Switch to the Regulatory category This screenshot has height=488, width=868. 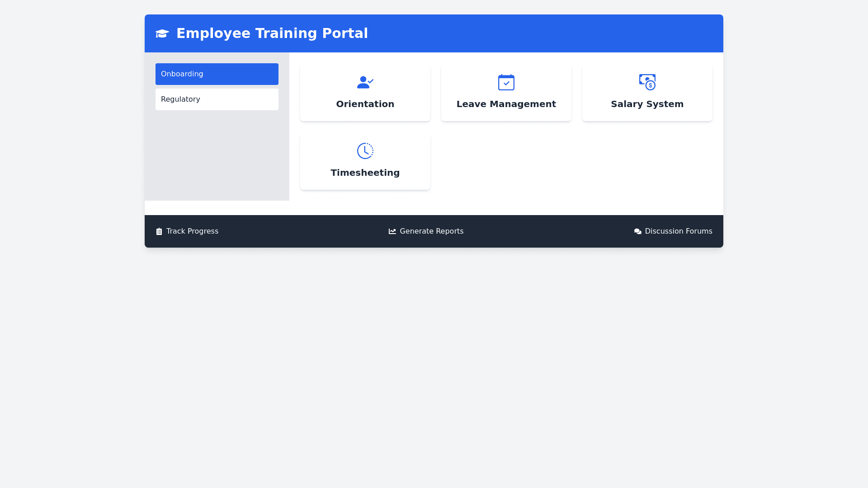coord(217,99)
